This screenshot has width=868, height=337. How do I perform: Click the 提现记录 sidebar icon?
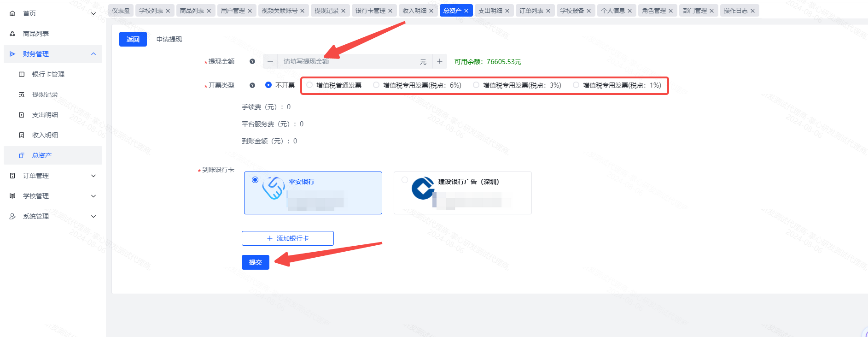coord(22,95)
